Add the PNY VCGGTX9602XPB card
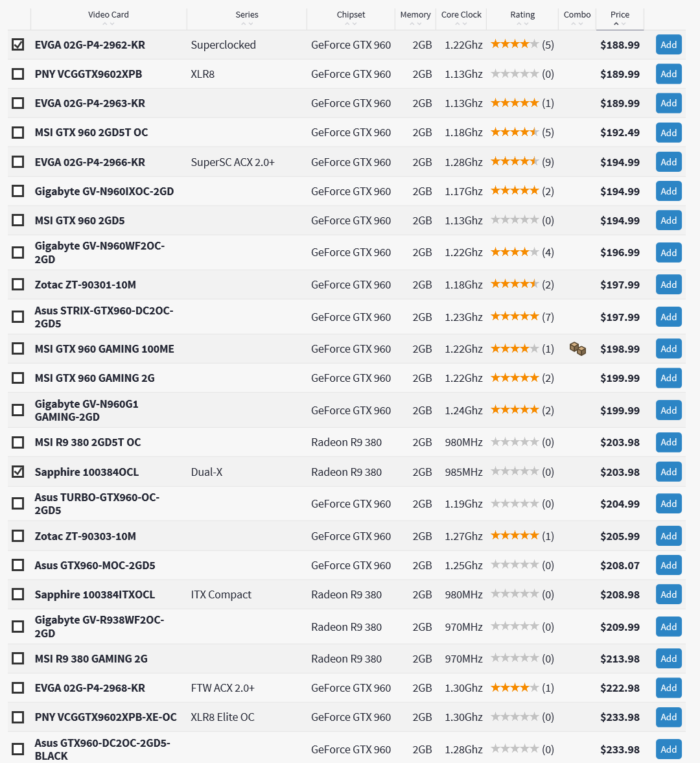The height and width of the screenshot is (763, 700). (668, 74)
